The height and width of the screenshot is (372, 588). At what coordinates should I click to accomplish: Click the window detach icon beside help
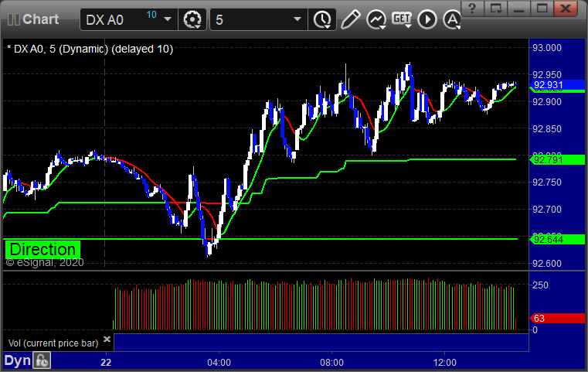tap(496, 9)
